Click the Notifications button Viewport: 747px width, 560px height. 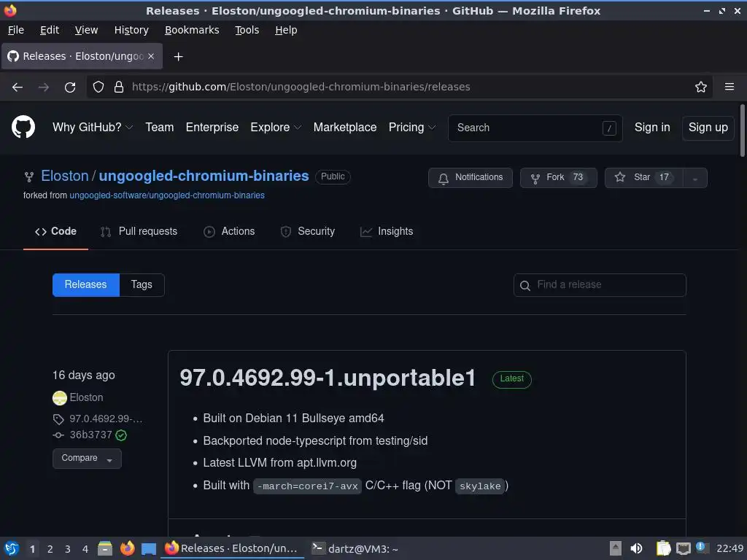point(471,178)
